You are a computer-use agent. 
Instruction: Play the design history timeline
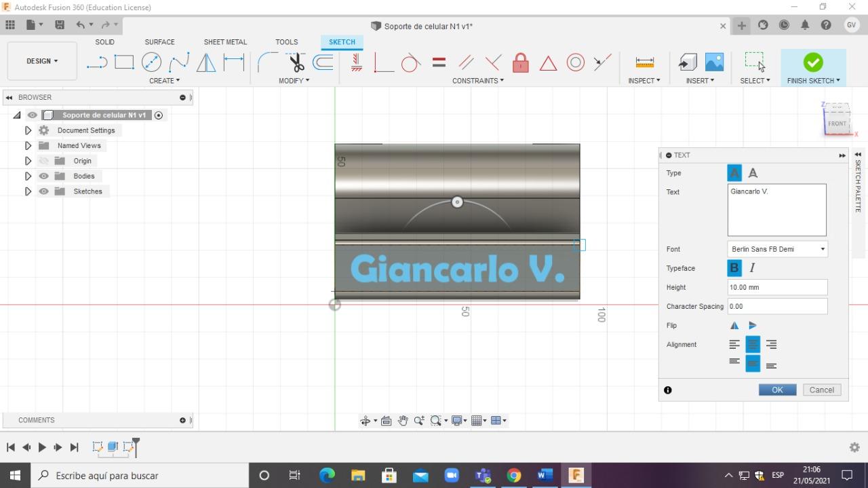coord(42,447)
